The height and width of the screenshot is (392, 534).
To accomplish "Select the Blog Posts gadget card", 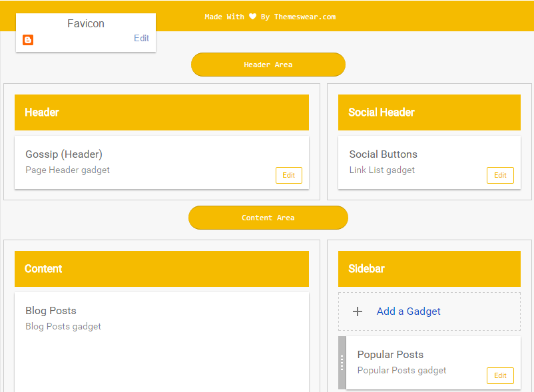I will coord(162,339).
